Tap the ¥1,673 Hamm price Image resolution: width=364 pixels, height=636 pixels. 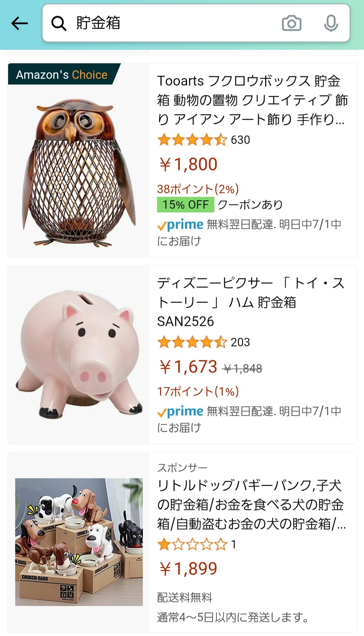click(188, 367)
